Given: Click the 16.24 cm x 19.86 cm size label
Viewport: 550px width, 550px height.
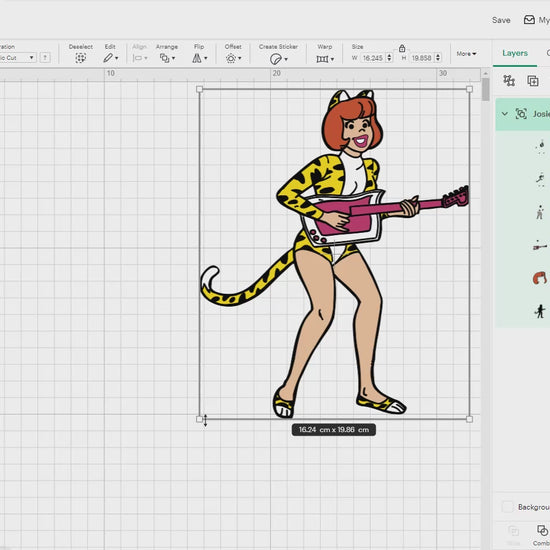Looking at the screenshot, I should click(x=334, y=430).
